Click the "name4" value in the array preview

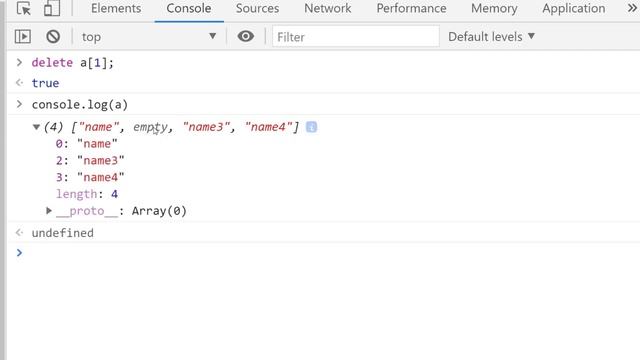(269, 127)
